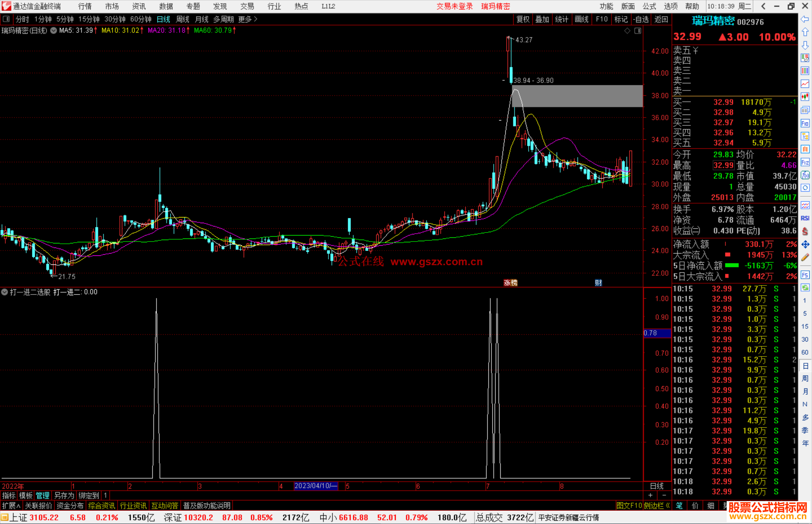Switch to the 周线 period tab
812x524 pixels.
(x=182, y=19)
